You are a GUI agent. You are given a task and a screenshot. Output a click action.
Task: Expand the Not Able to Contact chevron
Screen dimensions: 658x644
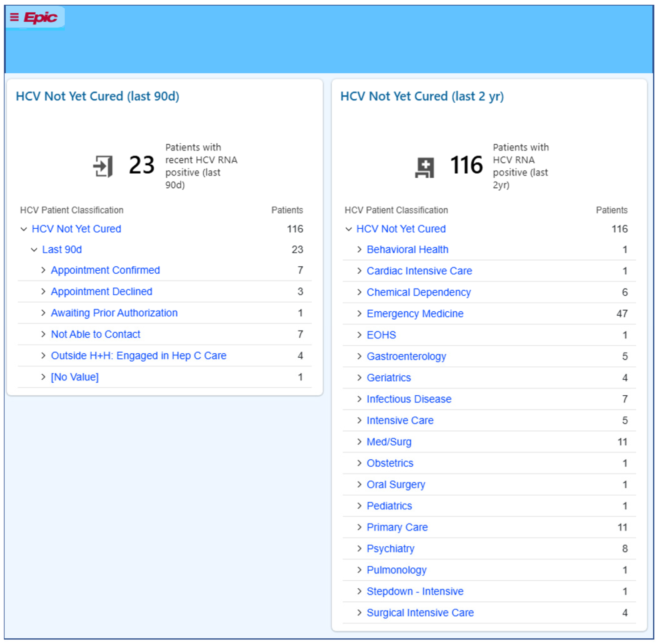tap(43, 335)
